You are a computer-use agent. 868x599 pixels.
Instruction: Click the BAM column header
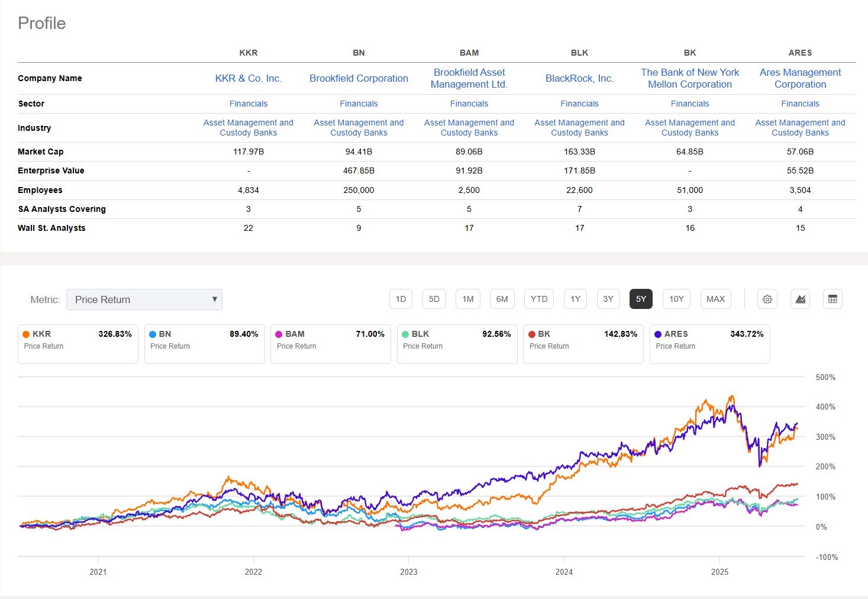click(x=469, y=53)
